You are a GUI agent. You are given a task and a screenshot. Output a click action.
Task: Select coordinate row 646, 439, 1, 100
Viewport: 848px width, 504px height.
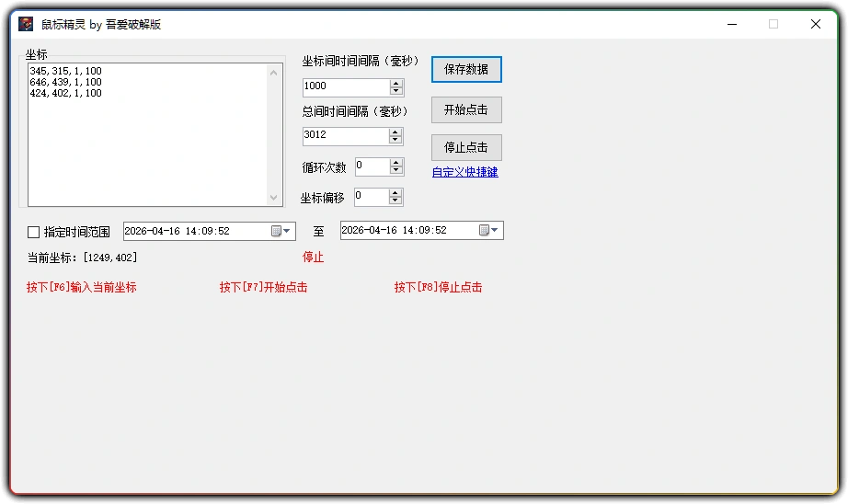coord(66,82)
